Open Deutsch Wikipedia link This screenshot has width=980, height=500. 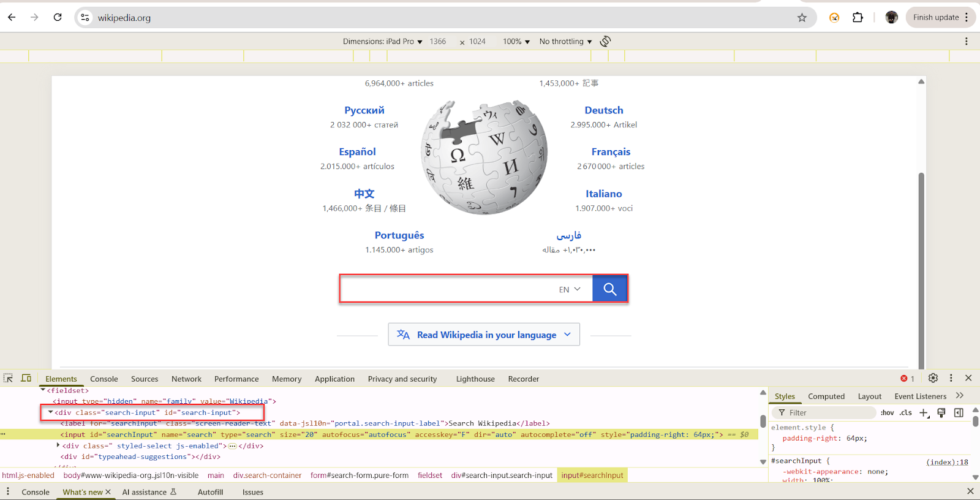(x=604, y=110)
